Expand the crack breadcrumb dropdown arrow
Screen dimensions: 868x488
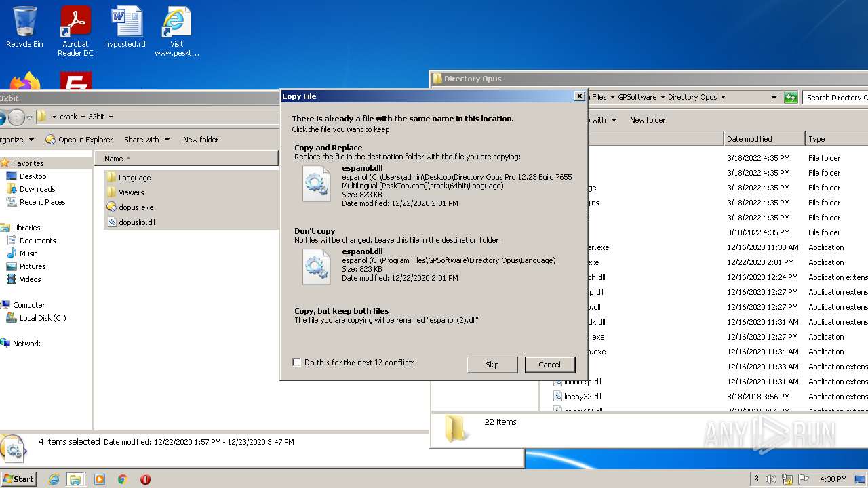(83, 117)
